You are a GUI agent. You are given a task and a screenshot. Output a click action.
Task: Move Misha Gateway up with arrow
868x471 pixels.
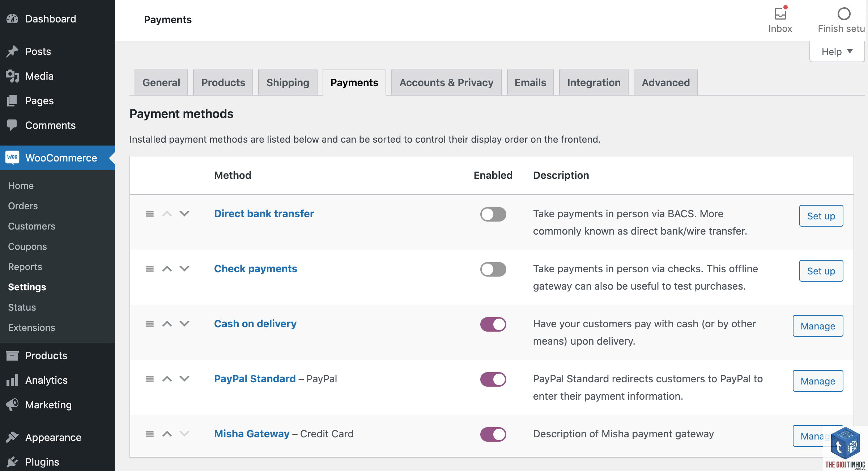167,434
